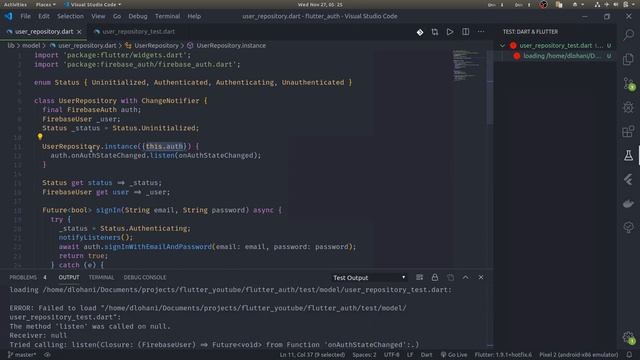Click UserRepository.instance breadcrumb

tap(231, 46)
